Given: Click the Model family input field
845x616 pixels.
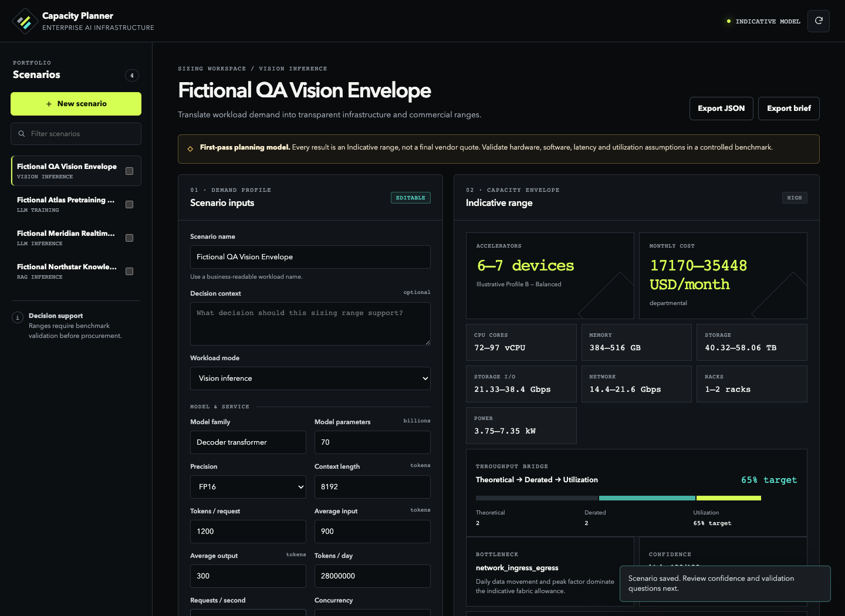Looking at the screenshot, I should click(248, 442).
